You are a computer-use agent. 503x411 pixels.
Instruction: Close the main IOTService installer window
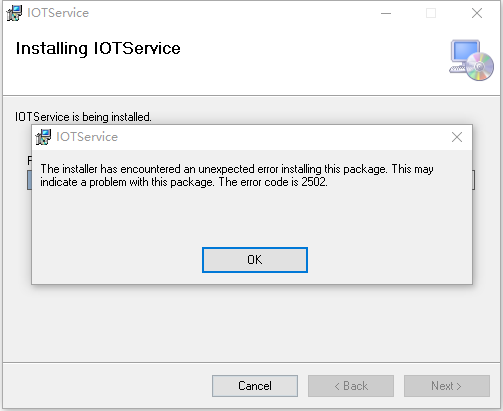click(477, 13)
